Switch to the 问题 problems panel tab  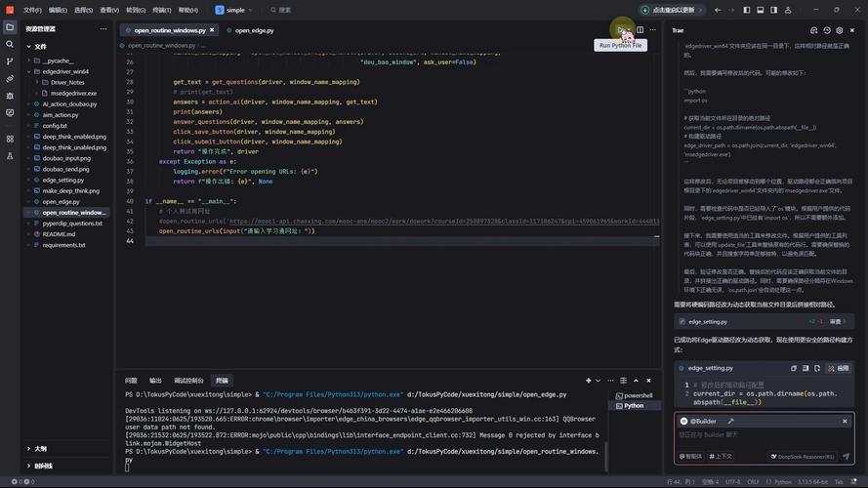[131, 381]
